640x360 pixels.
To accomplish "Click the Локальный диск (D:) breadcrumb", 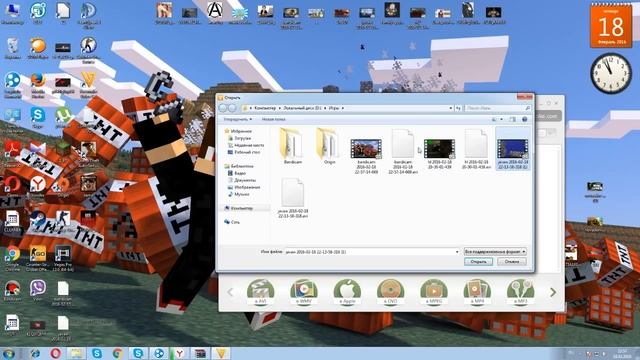I will (302, 108).
